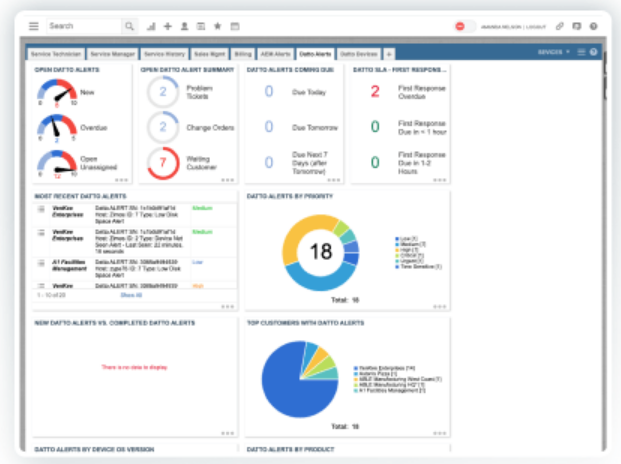This screenshot has width=621, height=464.
Task: Open the hamburger navigation menu
Action: pos(34,27)
